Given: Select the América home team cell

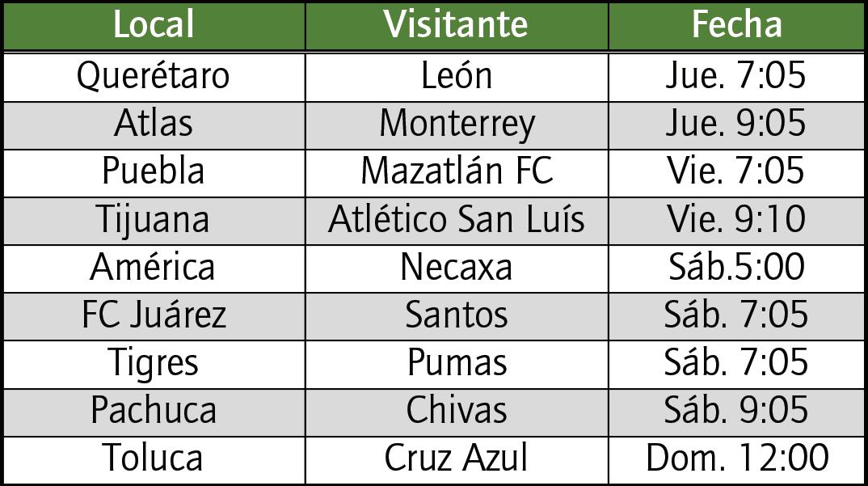Looking at the screenshot, I should point(154,268).
